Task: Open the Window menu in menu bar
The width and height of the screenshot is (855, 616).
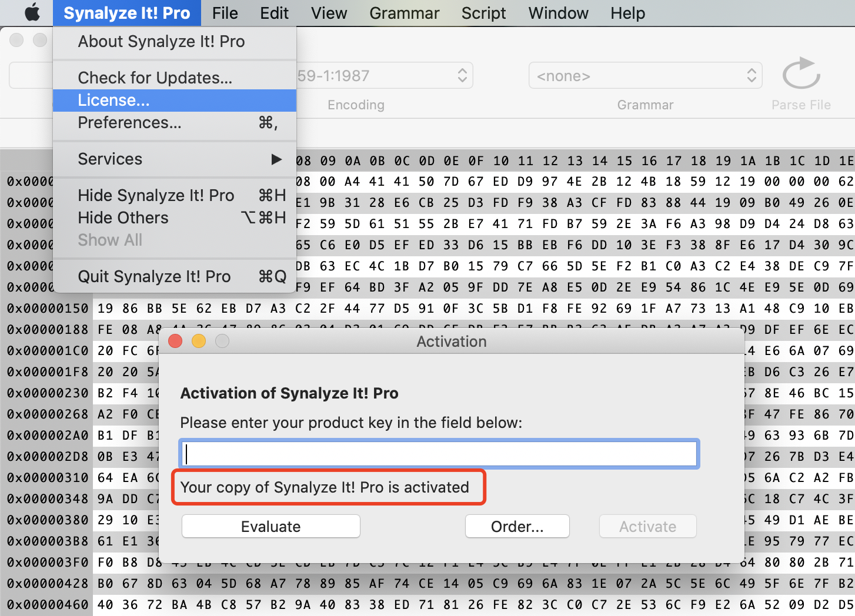Action: [558, 13]
